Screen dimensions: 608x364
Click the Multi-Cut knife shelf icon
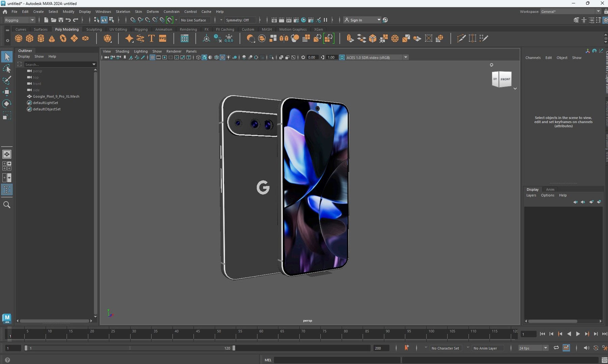461,38
